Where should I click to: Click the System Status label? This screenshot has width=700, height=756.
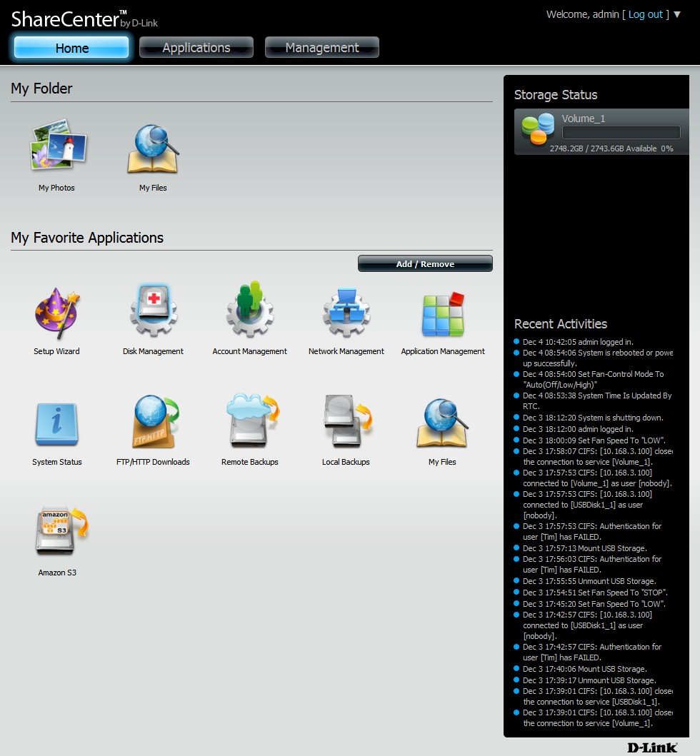coord(57,462)
